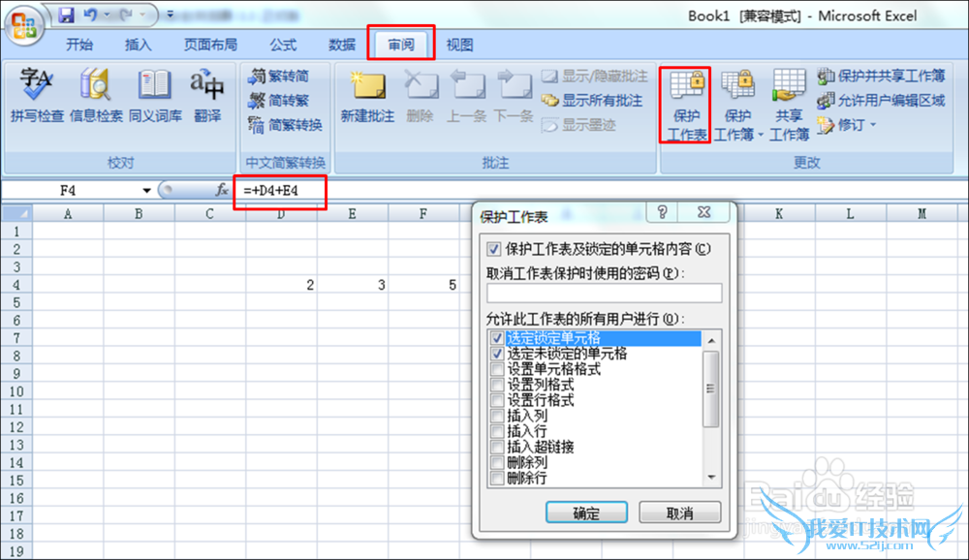Enable 设置列格式 checkbox
969x560 pixels.
coord(497,385)
